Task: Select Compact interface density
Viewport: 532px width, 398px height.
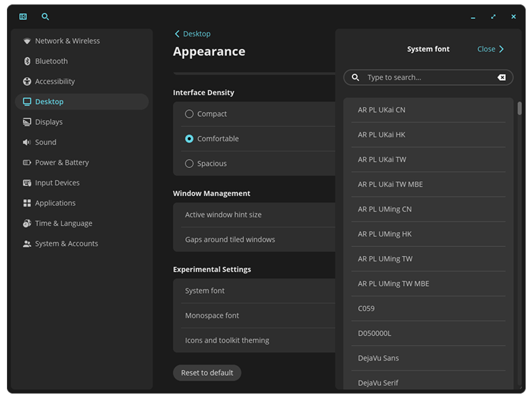Action: coord(190,114)
